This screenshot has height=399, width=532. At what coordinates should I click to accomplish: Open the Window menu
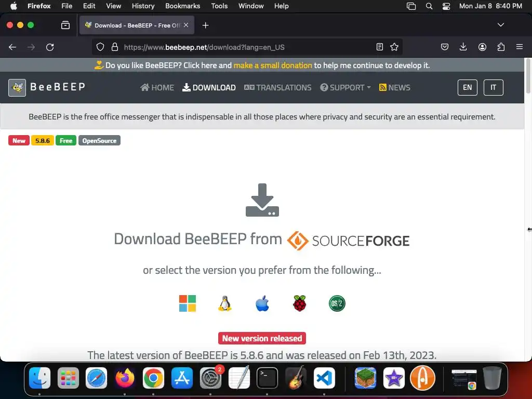(251, 6)
